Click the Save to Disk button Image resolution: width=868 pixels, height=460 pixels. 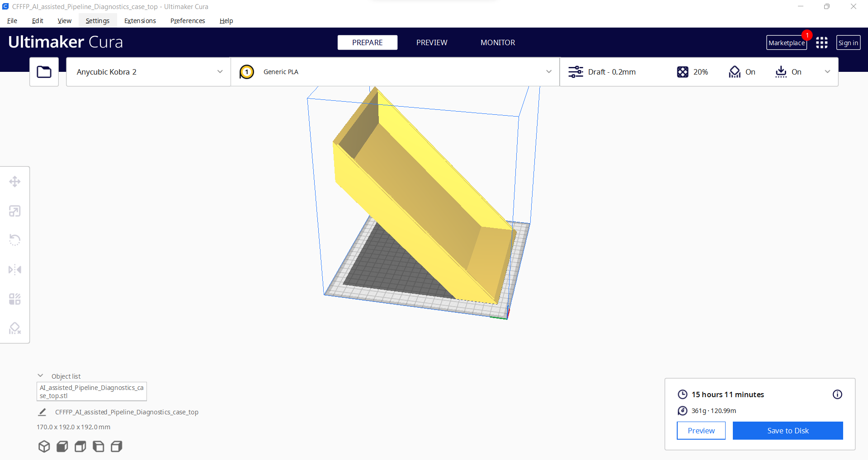[788, 430]
